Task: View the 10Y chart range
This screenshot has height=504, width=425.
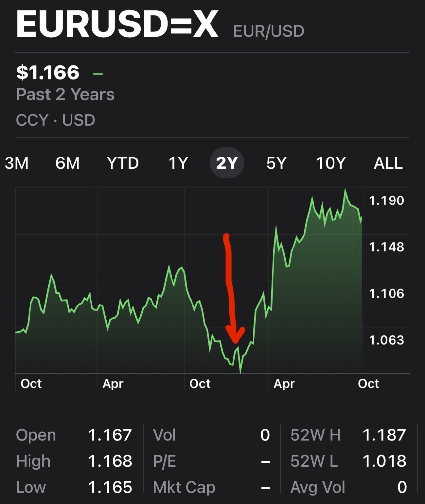Action: (331, 163)
